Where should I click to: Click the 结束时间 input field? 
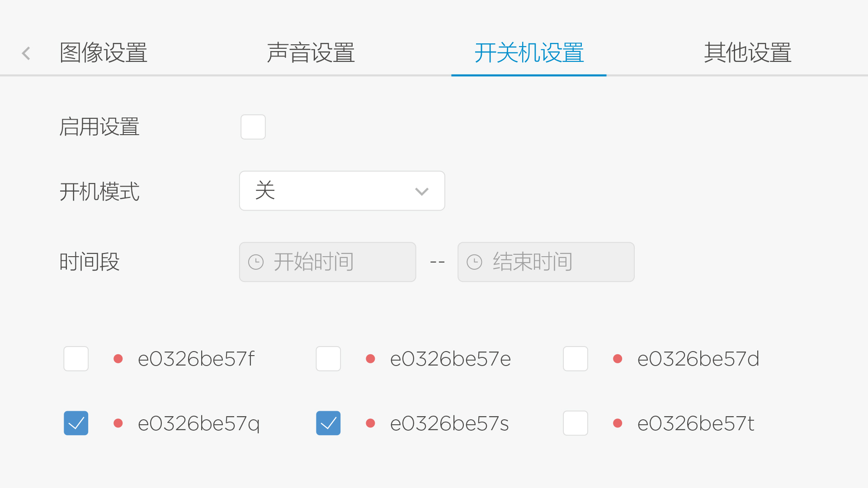546,262
